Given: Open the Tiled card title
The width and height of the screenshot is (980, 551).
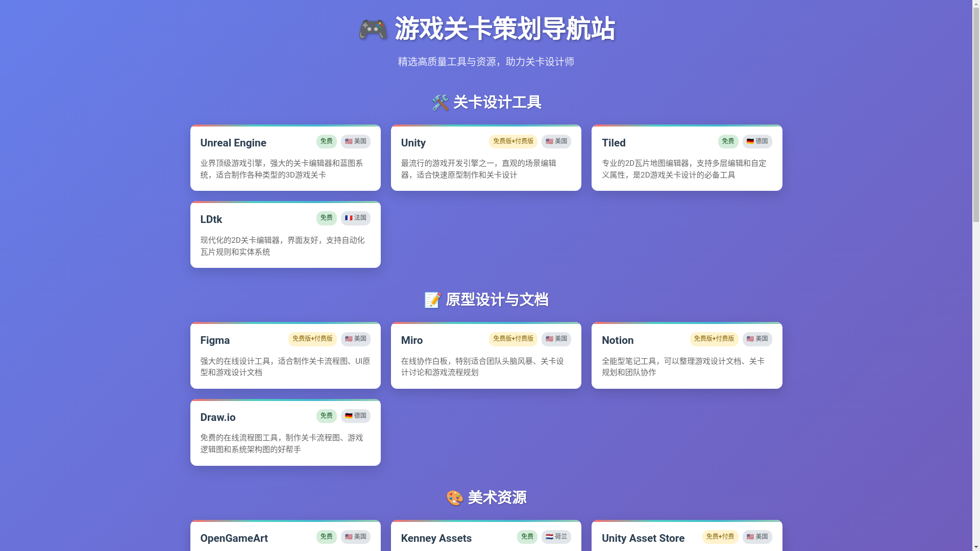Looking at the screenshot, I should click(614, 143).
